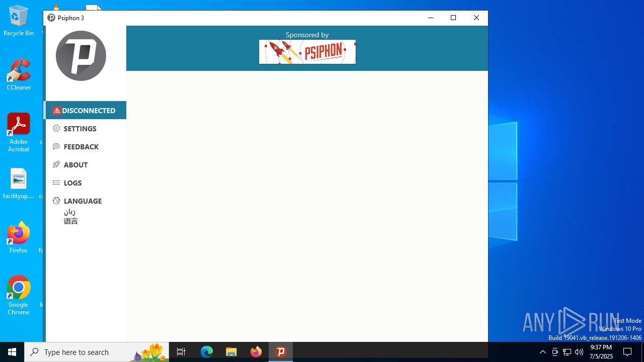Click the Psiphon sponsor banner
This screenshot has width=644, height=362.
coord(307,52)
